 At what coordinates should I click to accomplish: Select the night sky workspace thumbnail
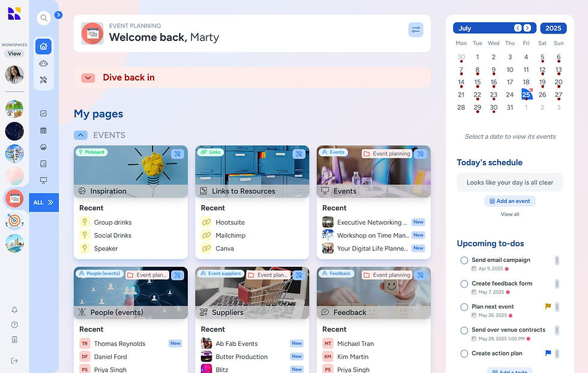pyautogui.click(x=14, y=132)
